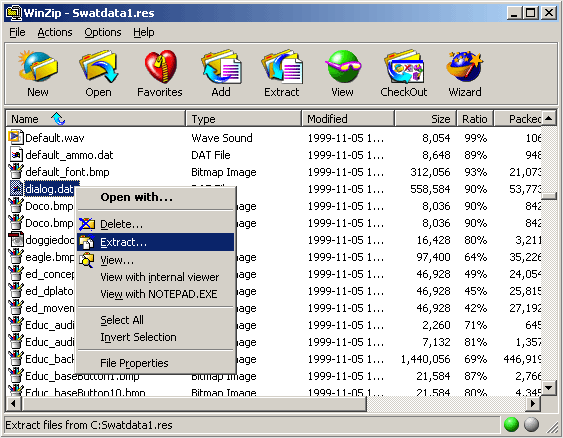The image size is (563, 438).
Task: Click the View icon in context menu
Action: pos(87,260)
